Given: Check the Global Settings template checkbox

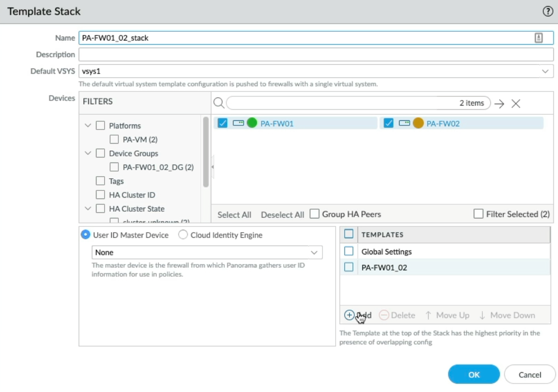Looking at the screenshot, I should tap(349, 251).
